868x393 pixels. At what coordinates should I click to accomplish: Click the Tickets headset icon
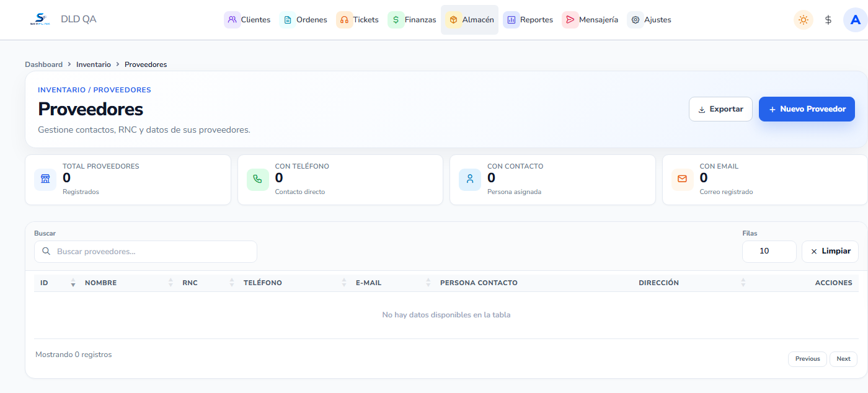coord(344,20)
